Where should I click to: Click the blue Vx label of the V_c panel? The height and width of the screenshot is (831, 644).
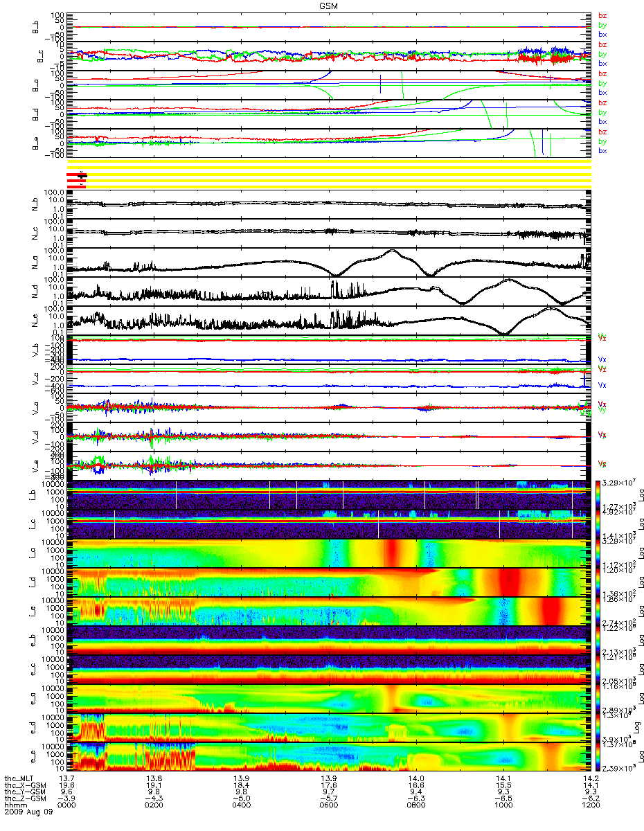coord(602,384)
